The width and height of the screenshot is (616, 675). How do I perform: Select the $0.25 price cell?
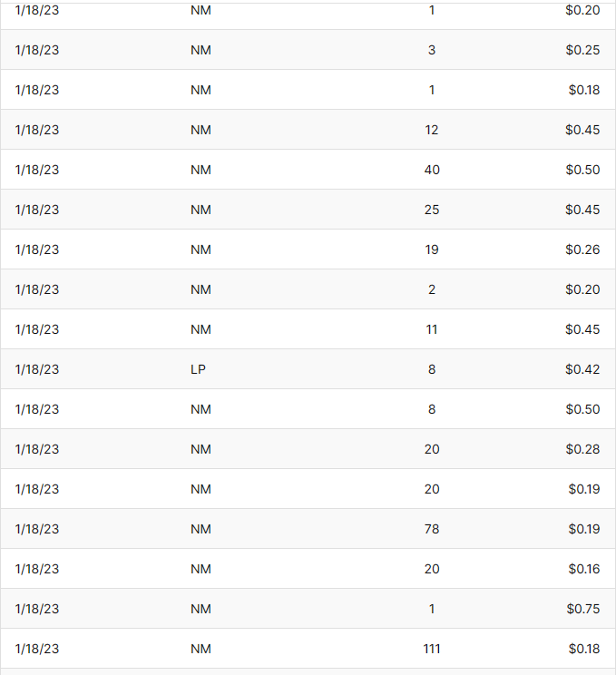(x=582, y=50)
